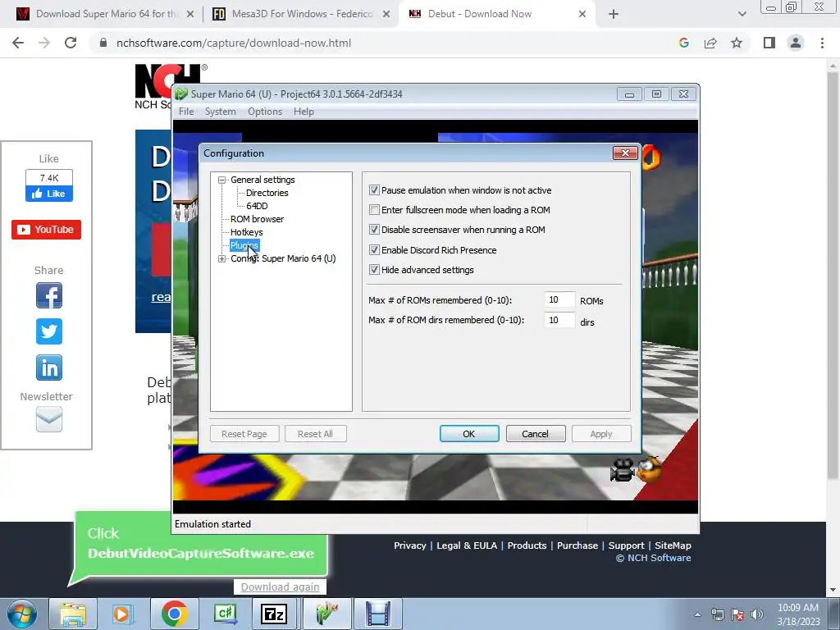Open the Privacy footer link
Viewport: 840px width, 630px height.
pos(410,546)
